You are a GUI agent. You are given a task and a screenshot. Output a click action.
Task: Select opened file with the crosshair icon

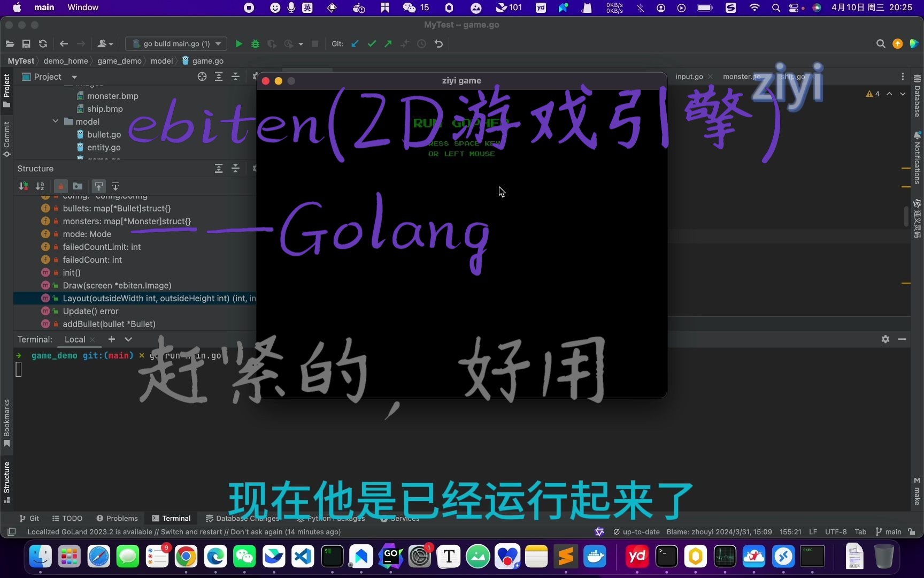(x=202, y=77)
